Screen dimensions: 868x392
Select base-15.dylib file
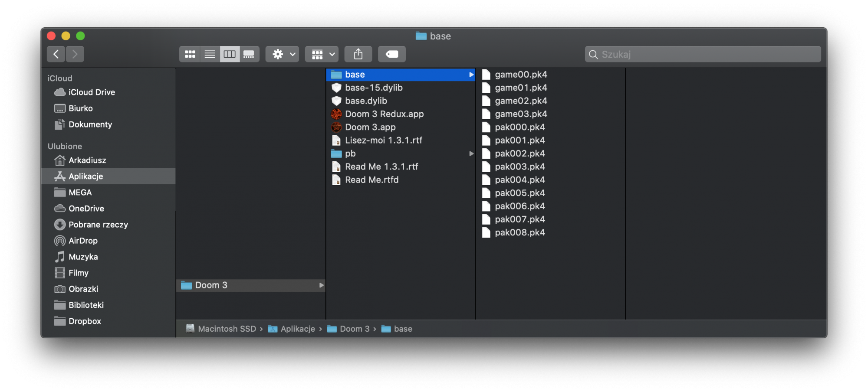401,88
